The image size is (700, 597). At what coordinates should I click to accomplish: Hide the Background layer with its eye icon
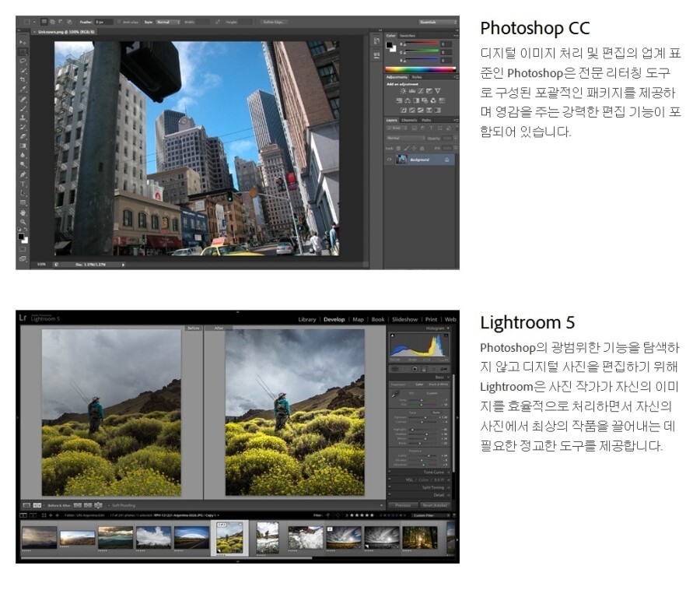390,160
